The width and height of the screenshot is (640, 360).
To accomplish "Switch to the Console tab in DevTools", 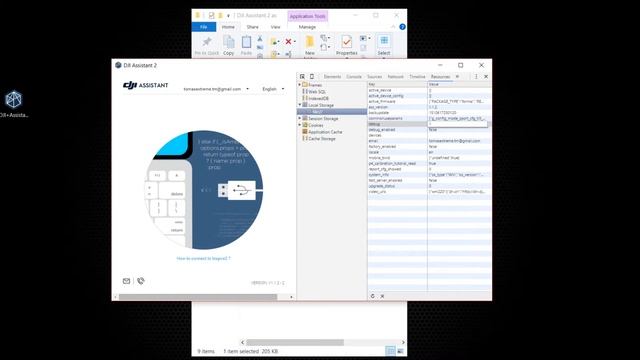I will coord(354,76).
